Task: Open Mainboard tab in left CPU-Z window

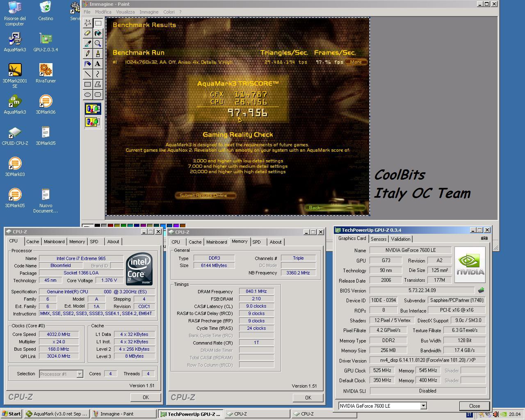Action: pos(54,242)
